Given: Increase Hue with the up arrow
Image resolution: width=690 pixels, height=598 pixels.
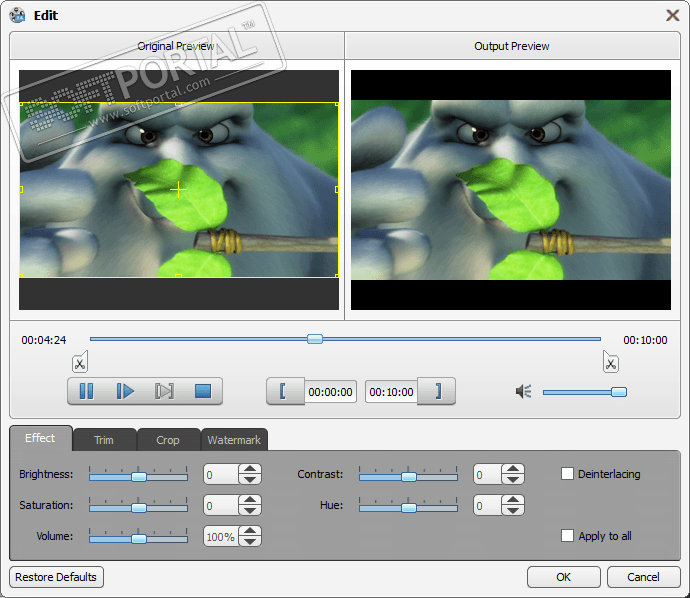Looking at the screenshot, I should (x=513, y=500).
